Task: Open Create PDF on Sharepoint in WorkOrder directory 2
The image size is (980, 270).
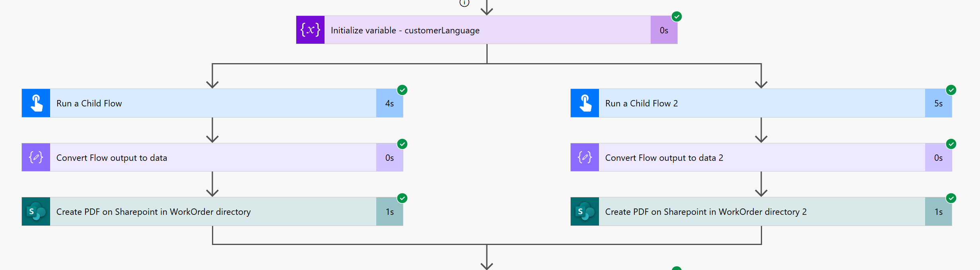Action: pos(761,212)
